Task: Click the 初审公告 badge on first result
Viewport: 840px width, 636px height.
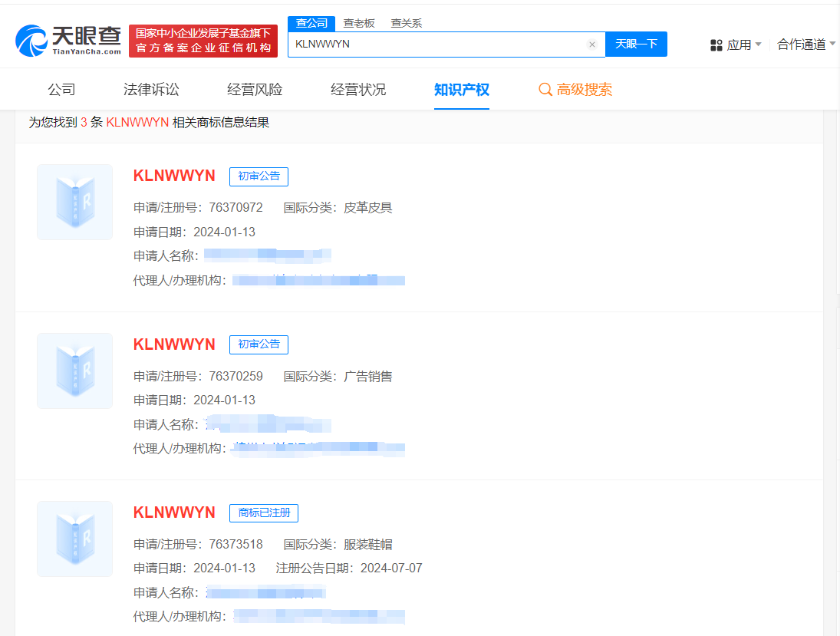Action: click(x=259, y=176)
